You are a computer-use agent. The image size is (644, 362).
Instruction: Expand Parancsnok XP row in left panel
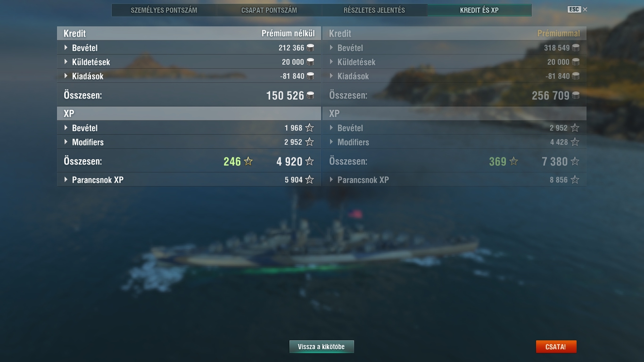[x=189, y=180]
